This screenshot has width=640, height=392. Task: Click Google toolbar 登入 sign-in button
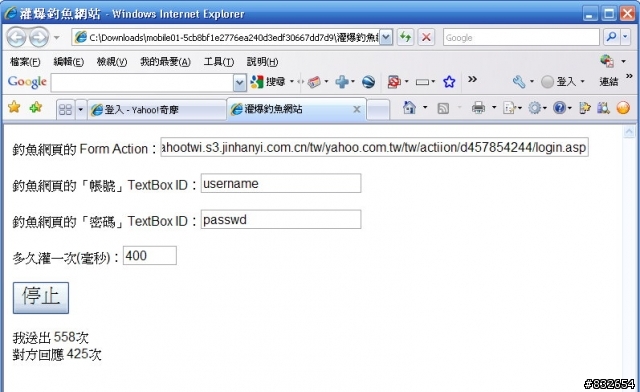(559, 82)
